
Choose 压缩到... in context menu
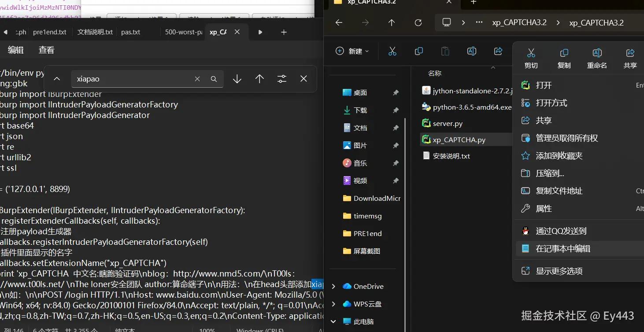coord(580,173)
